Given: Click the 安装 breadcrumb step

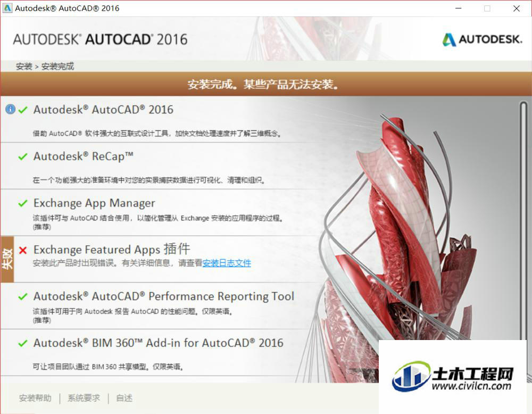Looking at the screenshot, I should pyautogui.click(x=24, y=66).
